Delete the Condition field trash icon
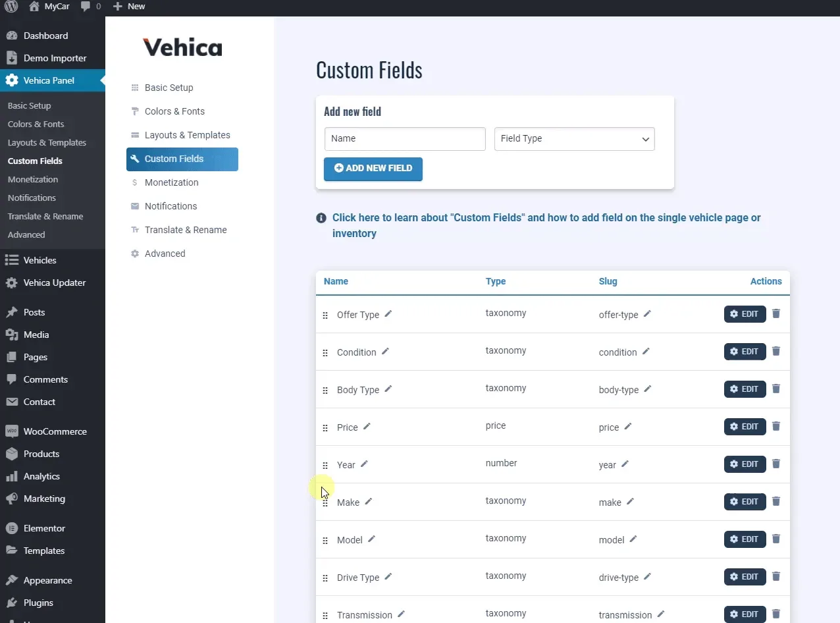 776,351
